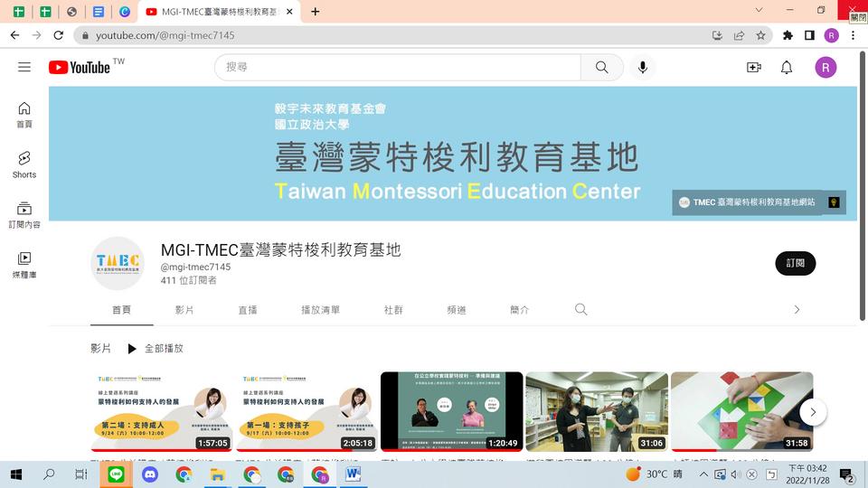Open the share page icon in address bar
This screenshot has width=868, height=488.
pyautogui.click(x=739, y=35)
